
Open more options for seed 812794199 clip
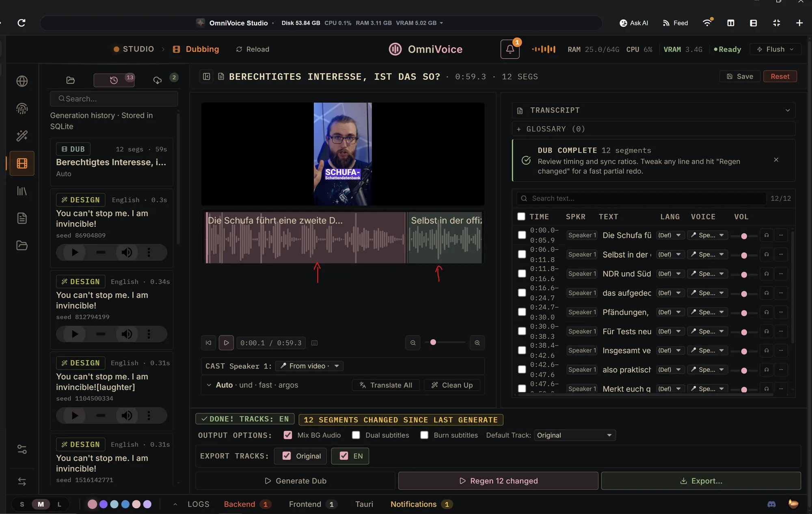[149, 334]
